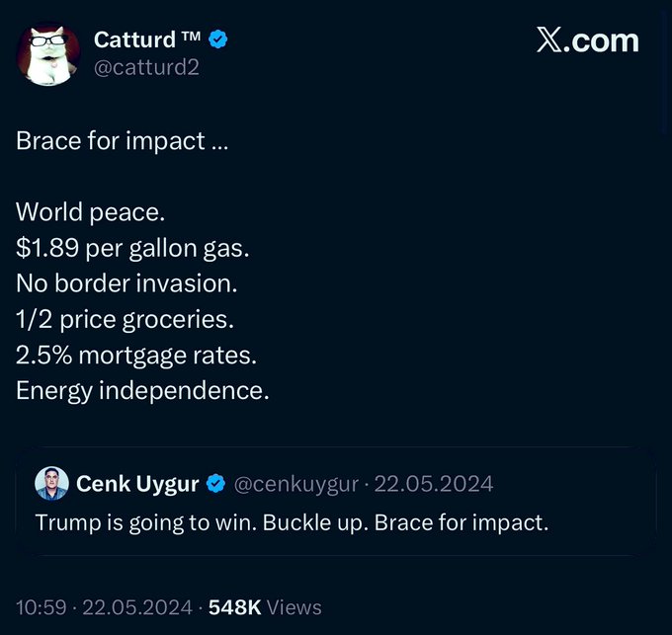
Task: Click the "Energy independence." line
Action: 142,390
